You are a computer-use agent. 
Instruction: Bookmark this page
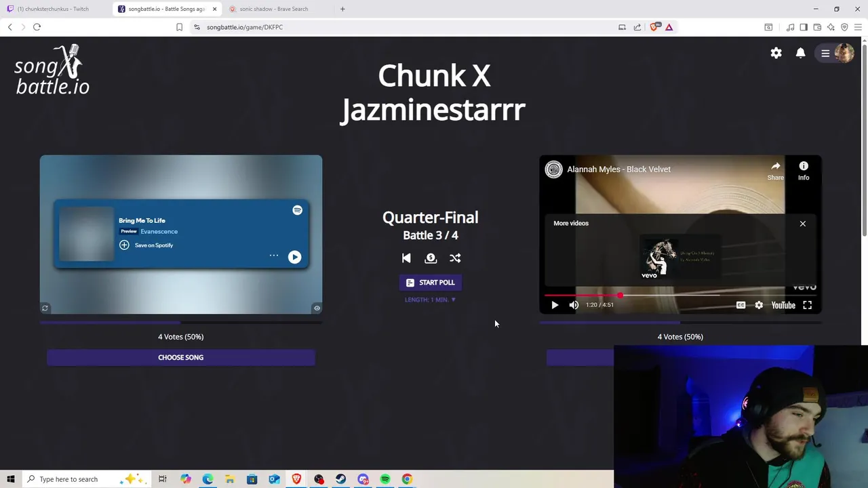tap(179, 27)
